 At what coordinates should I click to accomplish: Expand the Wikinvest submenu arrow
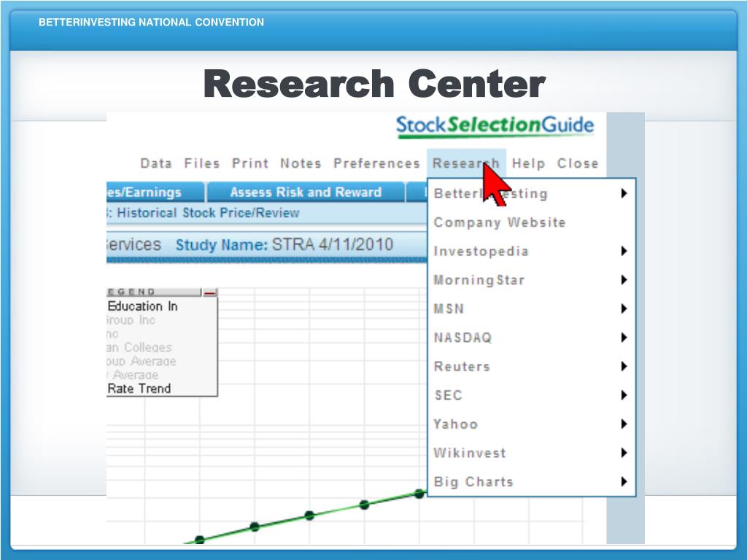click(624, 453)
